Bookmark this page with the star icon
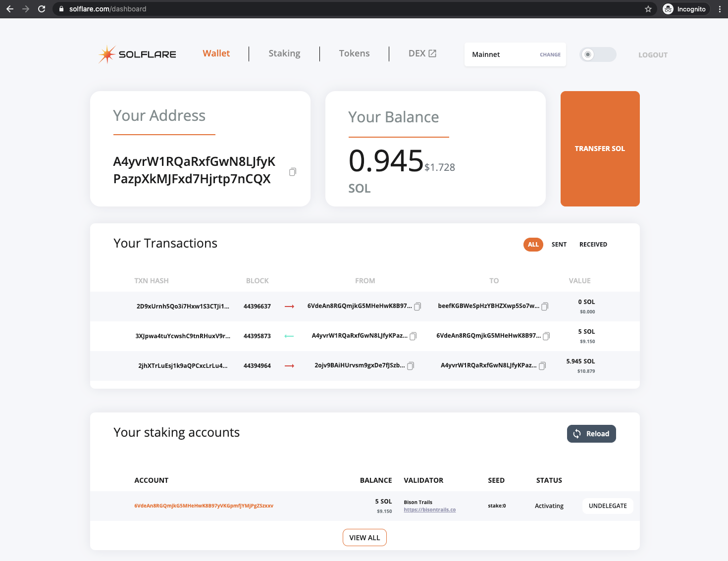 click(x=648, y=9)
